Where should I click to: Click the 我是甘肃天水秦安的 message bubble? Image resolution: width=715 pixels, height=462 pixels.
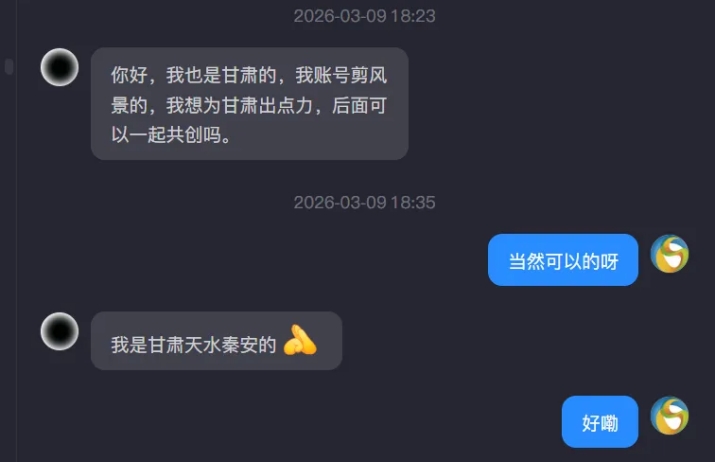point(216,341)
